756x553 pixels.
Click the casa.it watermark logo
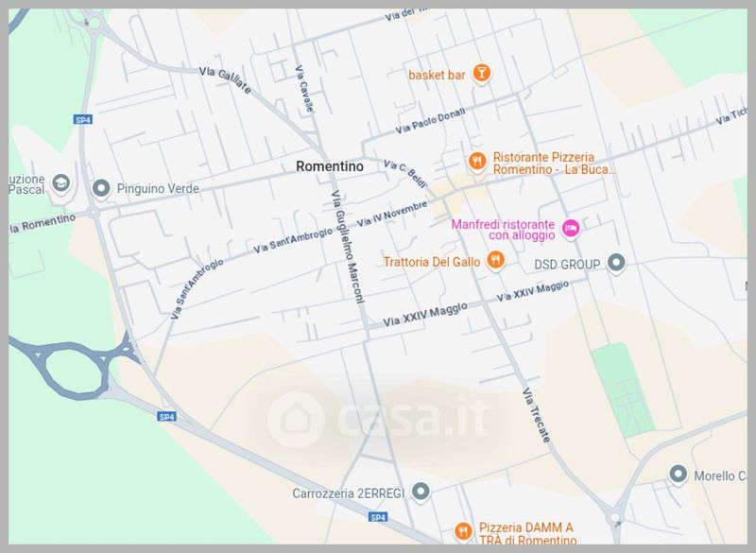tap(379, 419)
